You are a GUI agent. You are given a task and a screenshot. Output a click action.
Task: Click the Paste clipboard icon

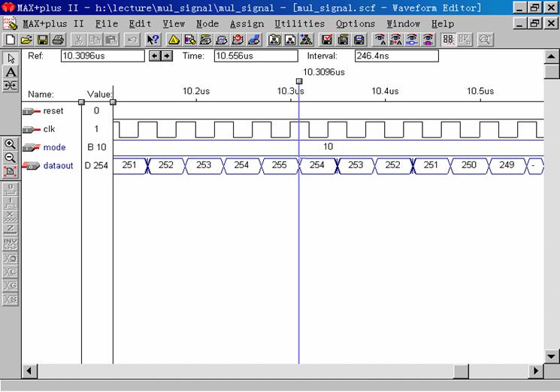point(111,40)
